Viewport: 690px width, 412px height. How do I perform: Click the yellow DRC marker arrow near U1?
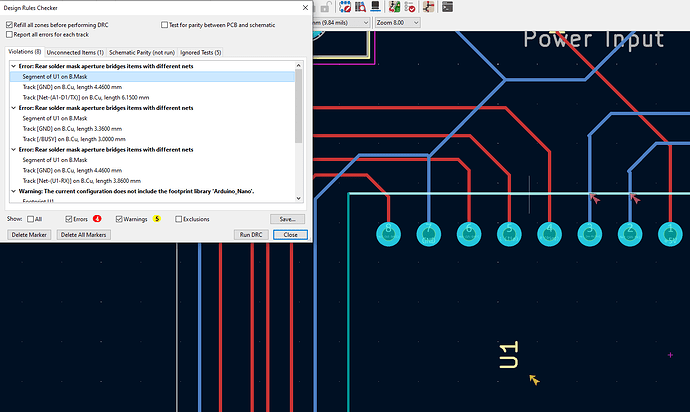tap(534, 380)
